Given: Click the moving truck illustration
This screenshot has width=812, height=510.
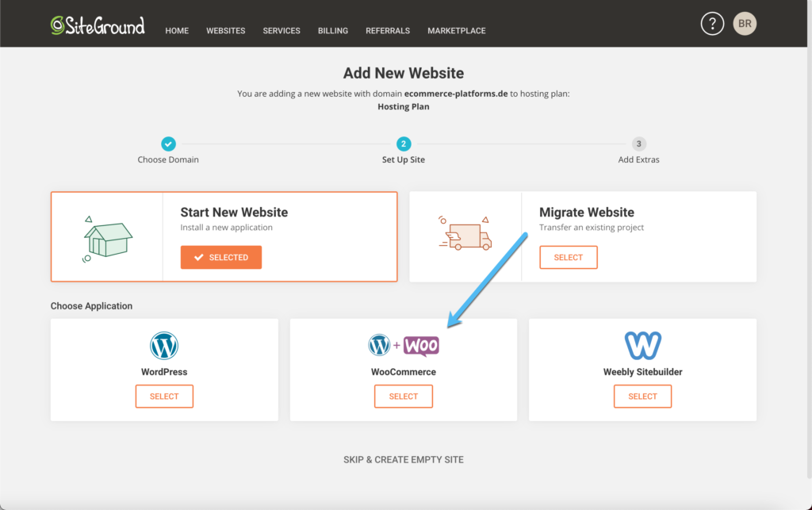Looking at the screenshot, I should coord(465,234).
